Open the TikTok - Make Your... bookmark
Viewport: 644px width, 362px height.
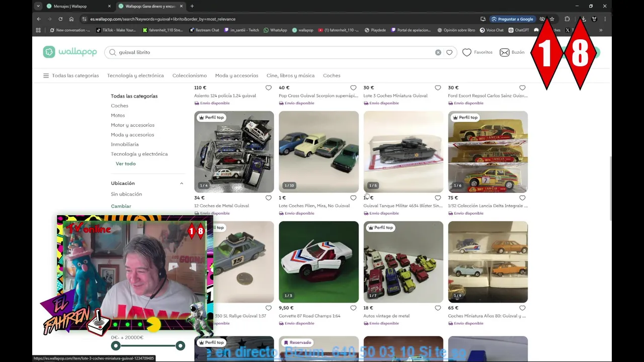coord(116,30)
